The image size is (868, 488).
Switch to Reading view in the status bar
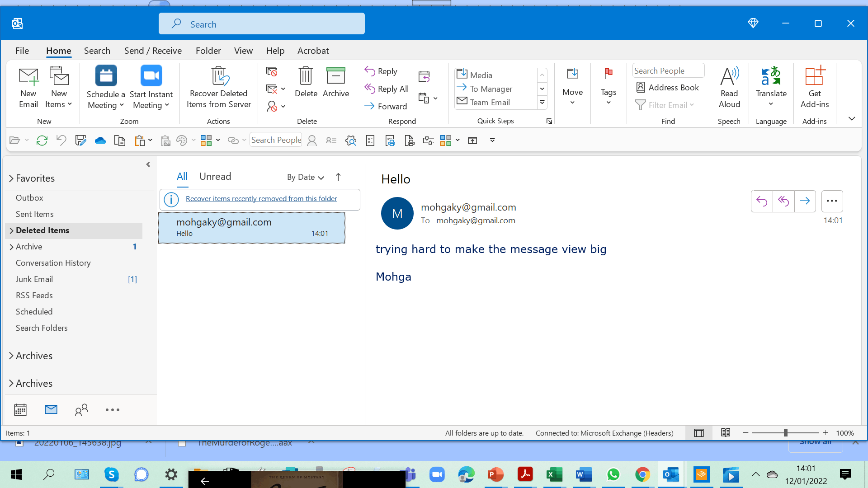coord(726,433)
